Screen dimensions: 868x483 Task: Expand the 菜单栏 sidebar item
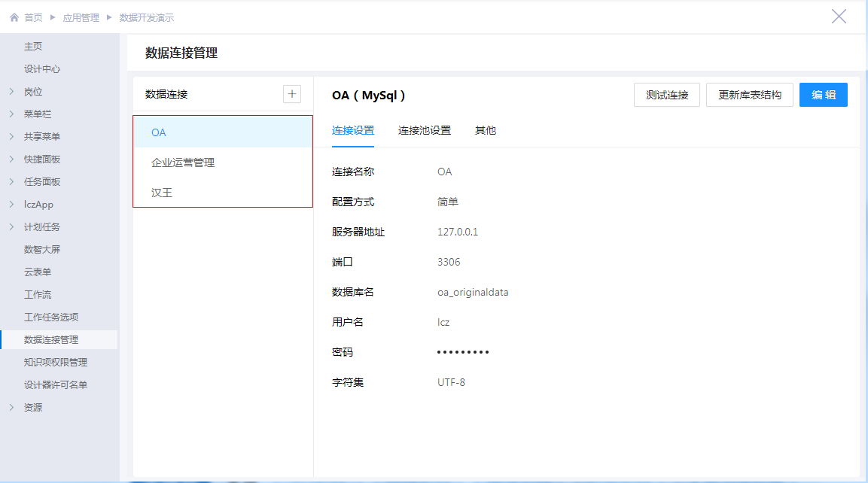11,114
